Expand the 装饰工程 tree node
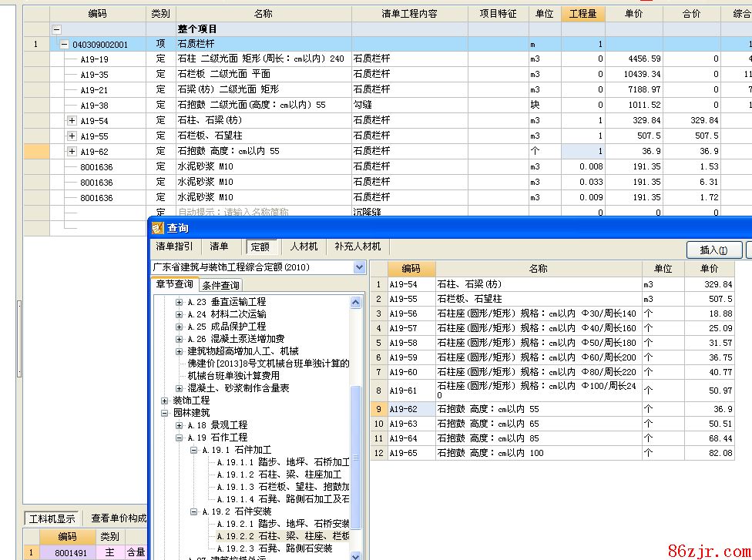This screenshot has width=752, height=560. pos(164,401)
